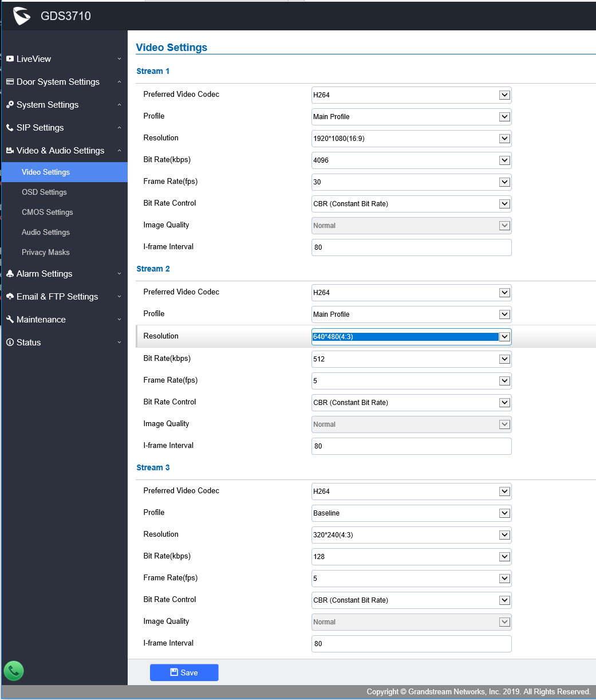Click the Door System Settings card icon
This screenshot has width=596, height=700.
tap(10, 82)
